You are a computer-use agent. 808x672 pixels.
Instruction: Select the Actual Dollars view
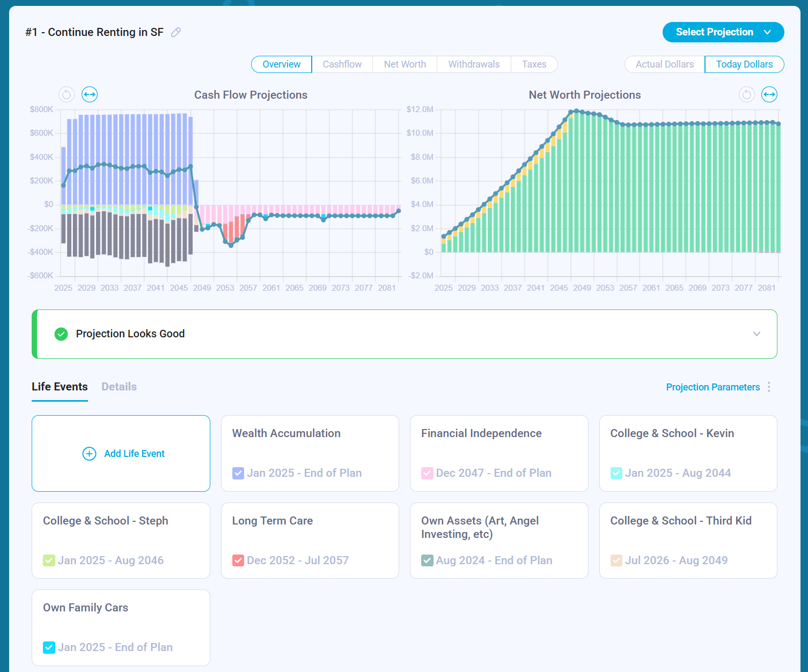pos(665,64)
